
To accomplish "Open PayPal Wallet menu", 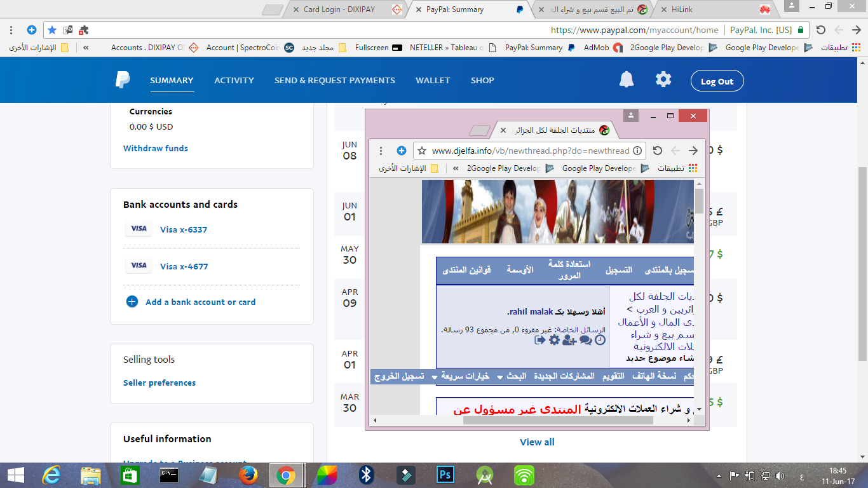I will (433, 80).
